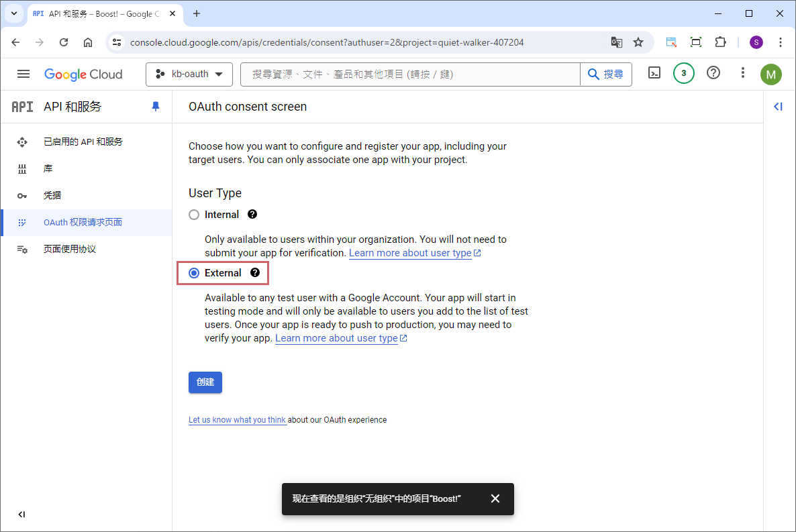Click the pin icon beside API 和服务

[156, 107]
